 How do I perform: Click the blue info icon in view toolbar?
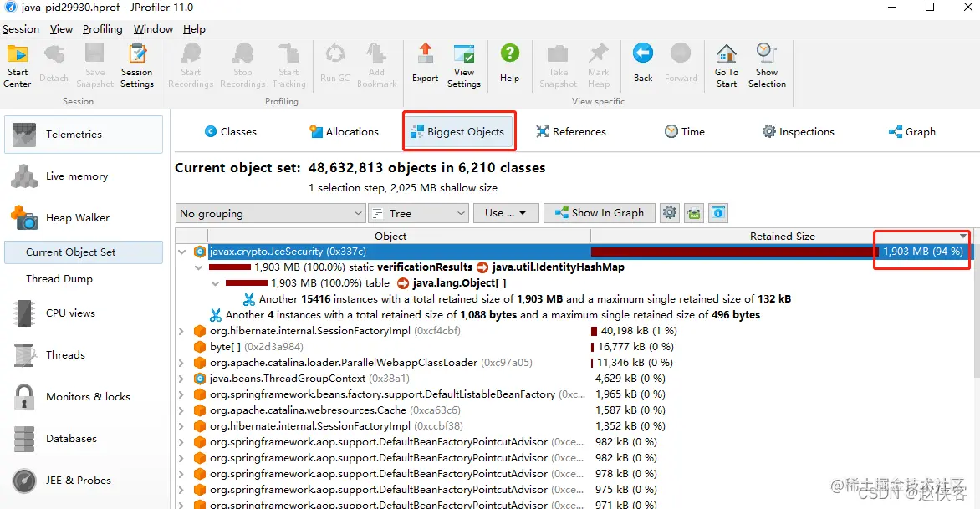718,213
